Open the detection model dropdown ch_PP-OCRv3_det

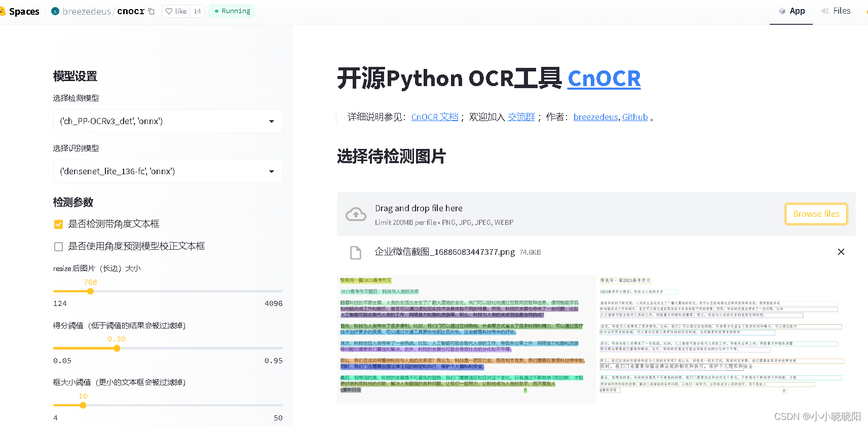click(x=168, y=121)
